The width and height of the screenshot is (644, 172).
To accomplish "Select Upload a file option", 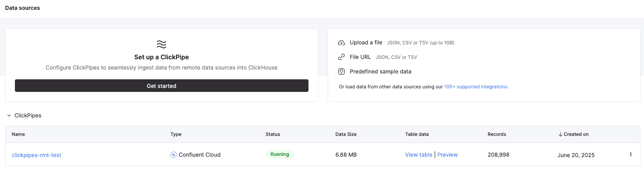I will (366, 42).
